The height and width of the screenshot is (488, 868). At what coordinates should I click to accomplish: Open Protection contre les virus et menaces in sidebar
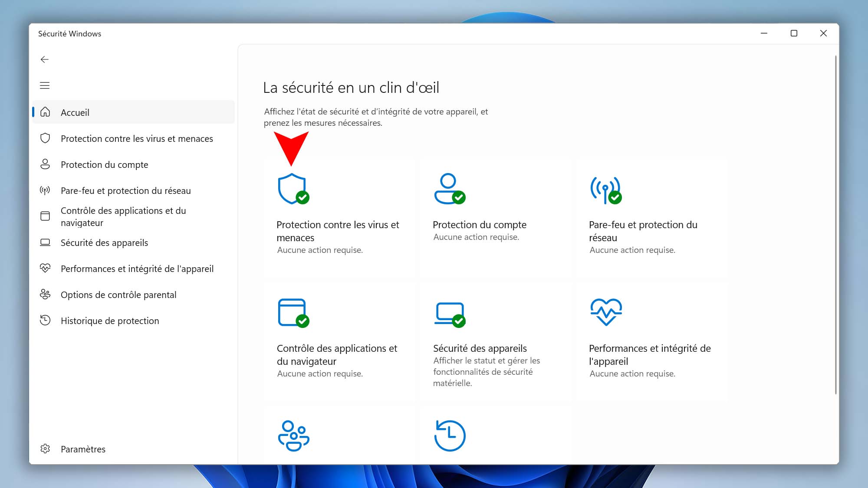(x=134, y=138)
